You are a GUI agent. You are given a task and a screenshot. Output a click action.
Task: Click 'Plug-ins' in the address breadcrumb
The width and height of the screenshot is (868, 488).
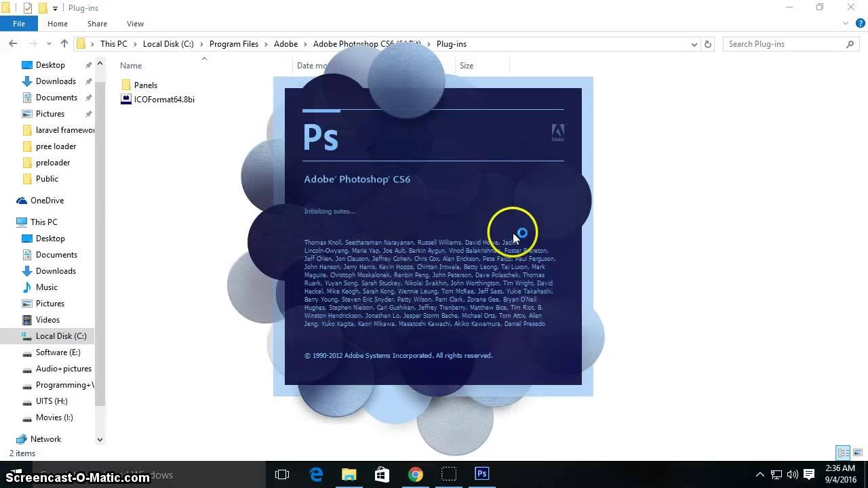pos(452,44)
